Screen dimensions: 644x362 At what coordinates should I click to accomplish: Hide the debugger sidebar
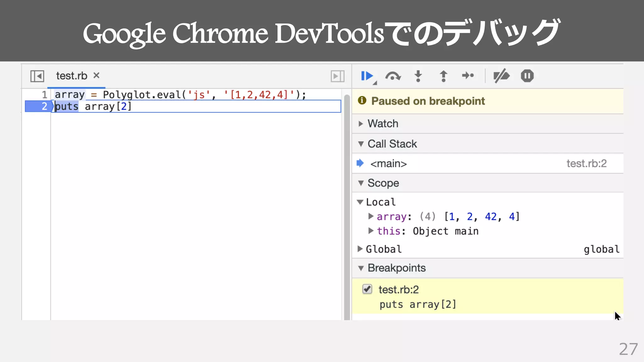[337, 76]
